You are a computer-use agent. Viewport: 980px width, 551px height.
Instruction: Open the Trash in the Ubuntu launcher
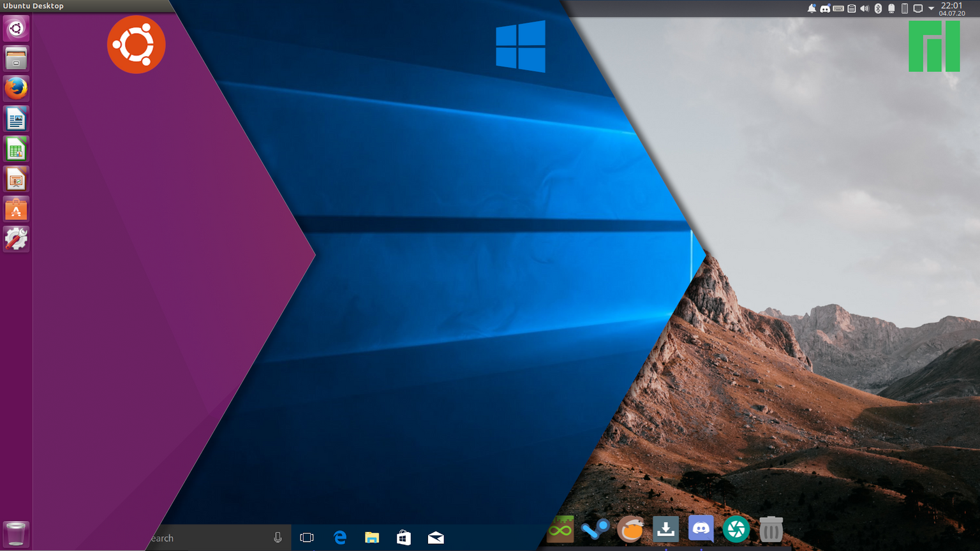click(x=16, y=534)
